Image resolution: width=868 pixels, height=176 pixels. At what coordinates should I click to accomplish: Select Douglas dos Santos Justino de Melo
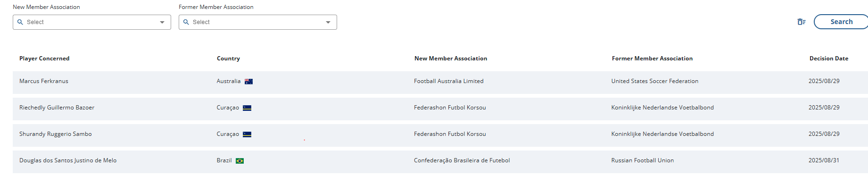pyautogui.click(x=68, y=160)
